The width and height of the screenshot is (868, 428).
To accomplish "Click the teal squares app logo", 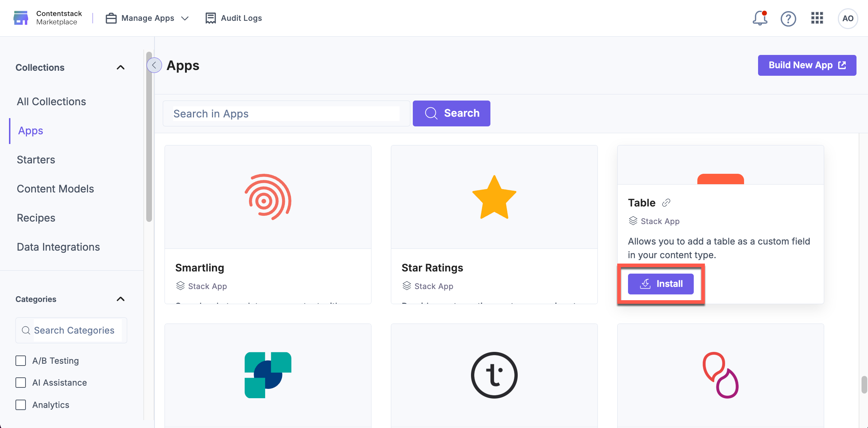I will pyautogui.click(x=268, y=375).
